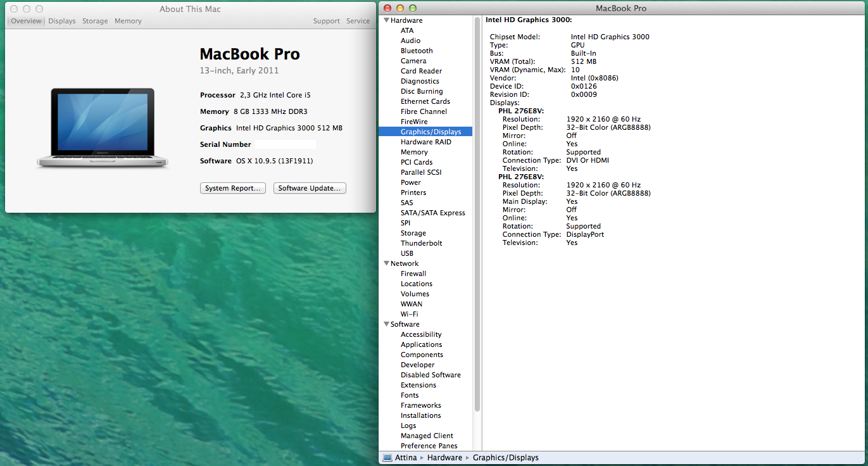Select Hardware RAID in the sidebar

[x=425, y=142]
